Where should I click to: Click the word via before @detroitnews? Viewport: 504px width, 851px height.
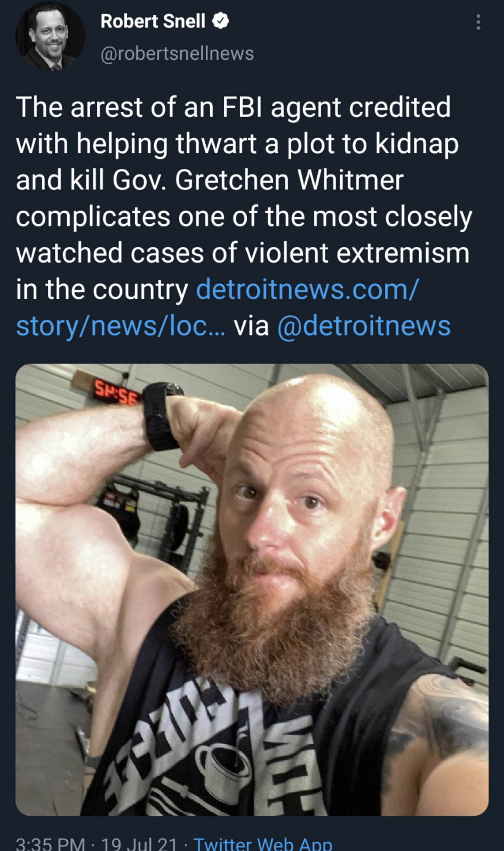point(251,325)
